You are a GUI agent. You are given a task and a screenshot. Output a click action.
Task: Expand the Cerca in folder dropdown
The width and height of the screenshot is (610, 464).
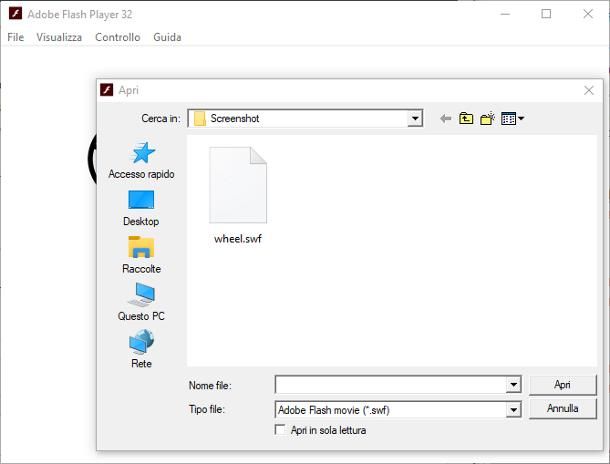click(415, 118)
